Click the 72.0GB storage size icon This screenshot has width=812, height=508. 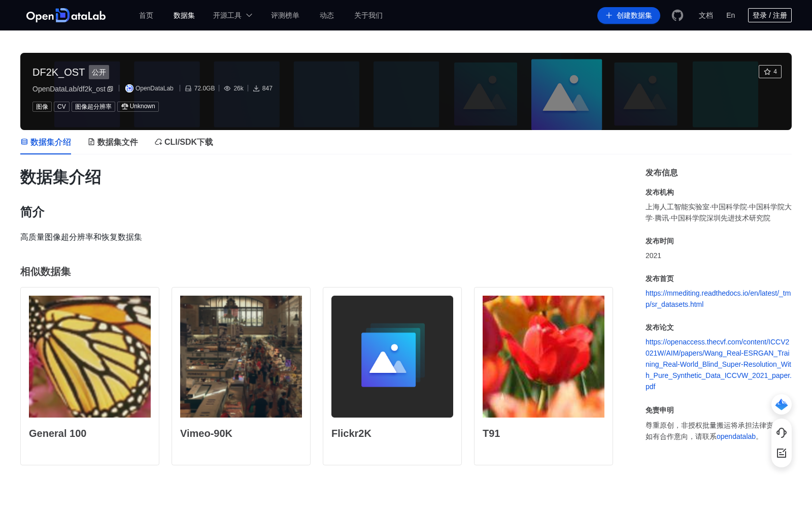[x=188, y=88]
